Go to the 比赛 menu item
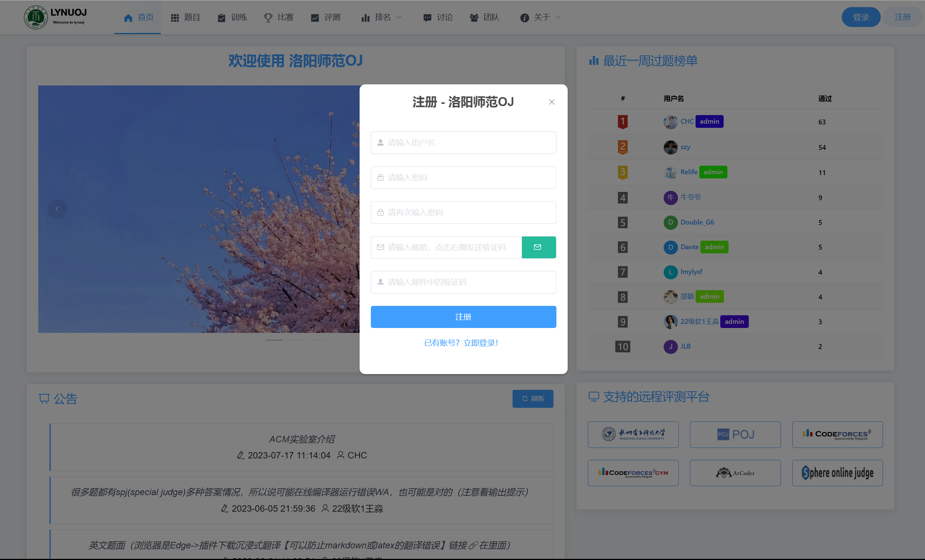 pos(279,17)
